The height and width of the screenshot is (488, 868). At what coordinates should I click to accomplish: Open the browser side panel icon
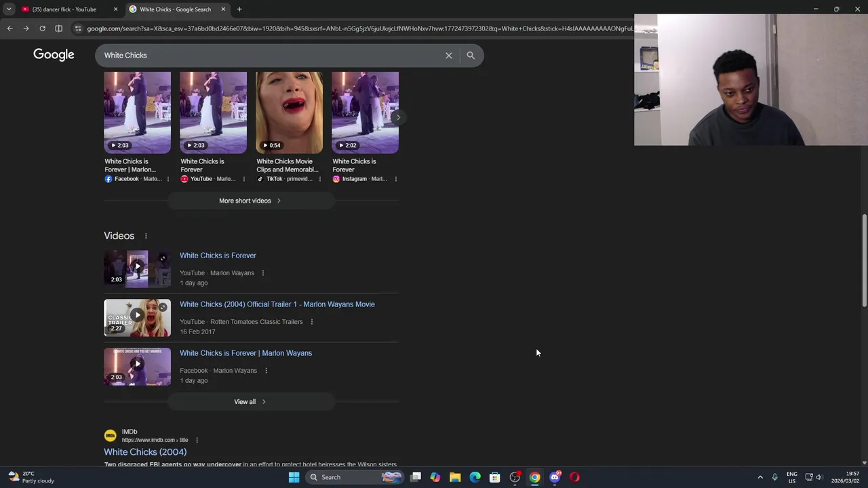[x=58, y=28]
